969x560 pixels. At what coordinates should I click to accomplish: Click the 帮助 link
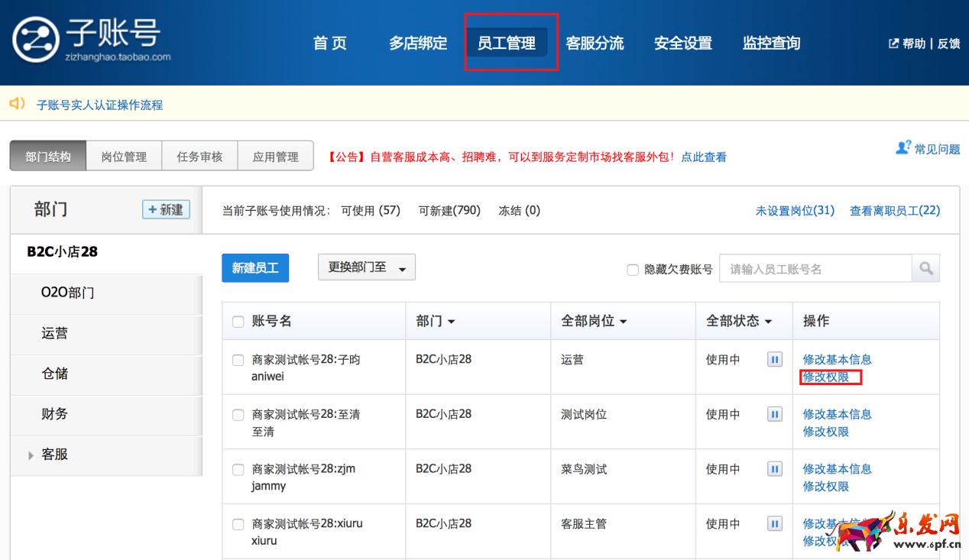click(x=914, y=44)
